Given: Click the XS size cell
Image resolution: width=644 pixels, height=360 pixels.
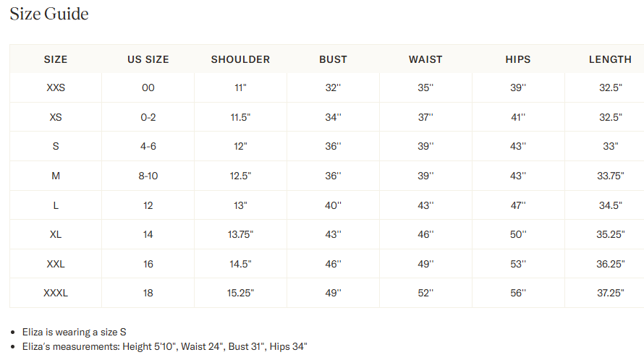Looking at the screenshot, I should pos(56,117).
